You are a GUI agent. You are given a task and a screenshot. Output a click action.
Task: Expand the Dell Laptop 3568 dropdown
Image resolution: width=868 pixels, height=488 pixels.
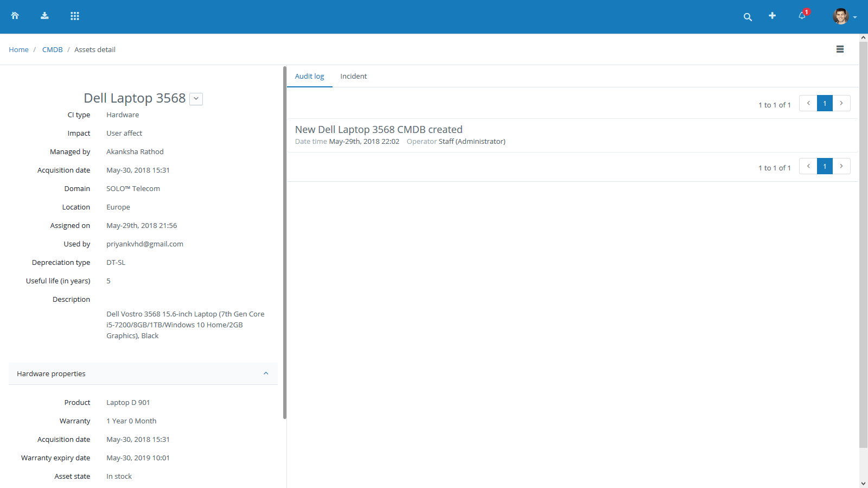click(196, 99)
